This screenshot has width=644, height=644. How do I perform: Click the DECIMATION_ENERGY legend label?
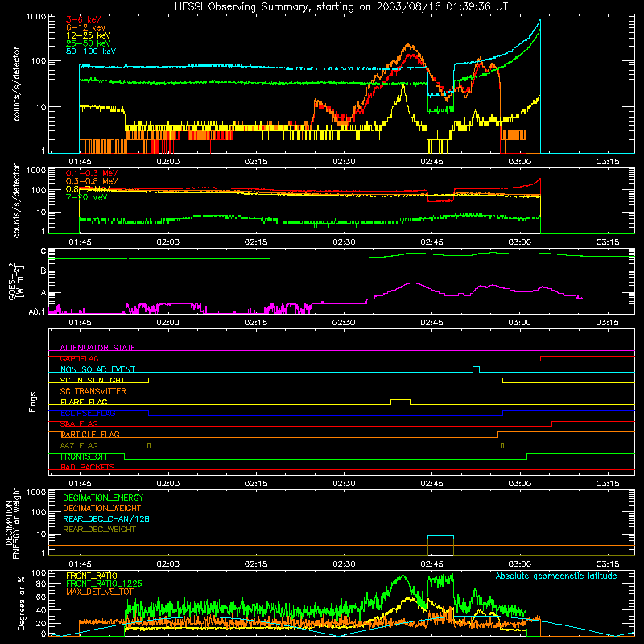point(103,497)
